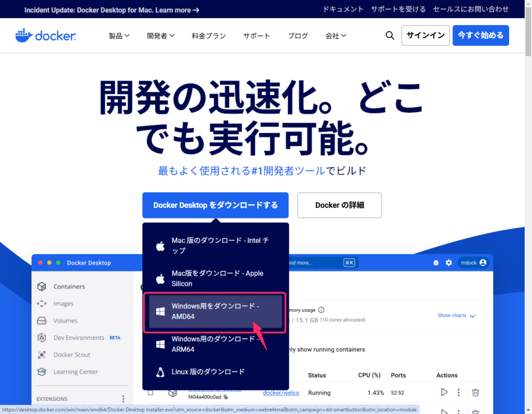Copy container ID f404a400c0ad icon
Image resolution: width=532 pixels, height=414 pixels.
tap(225, 397)
